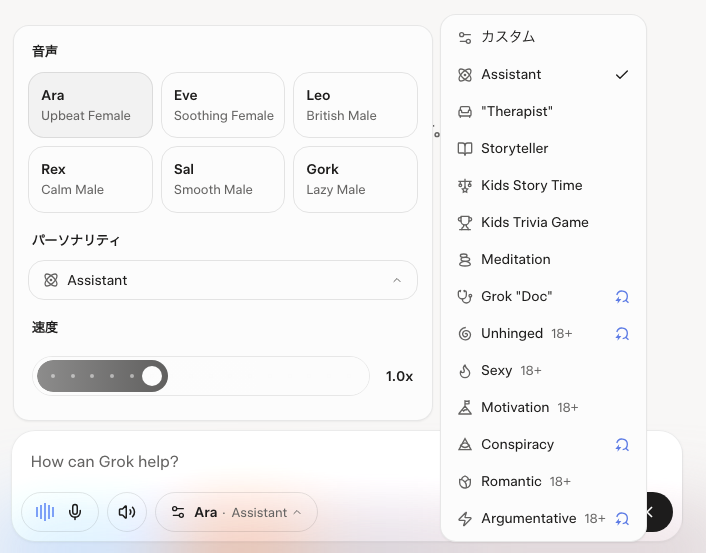The image size is (706, 553).
Task: Select the Sal Smooth Male voice
Action: coord(223,179)
